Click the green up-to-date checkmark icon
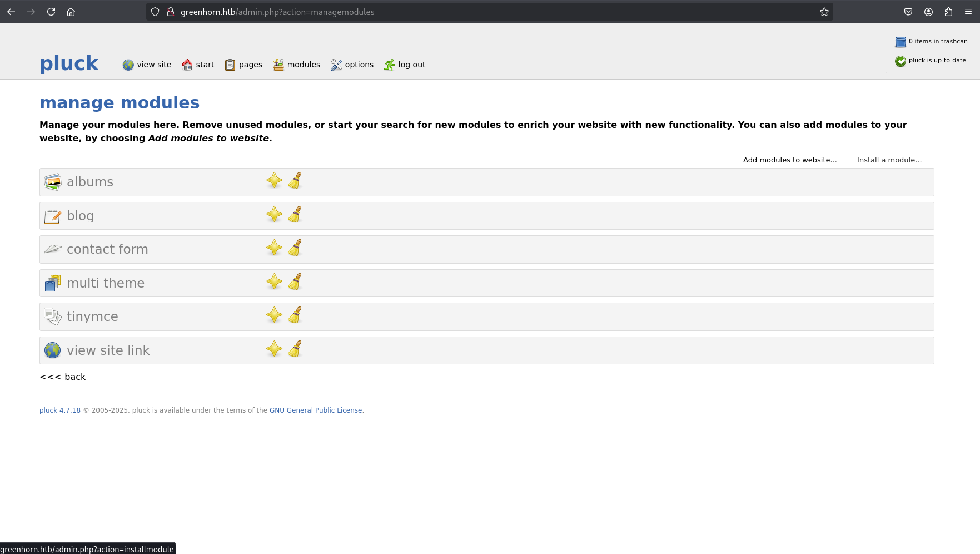980x554 pixels. tap(901, 61)
